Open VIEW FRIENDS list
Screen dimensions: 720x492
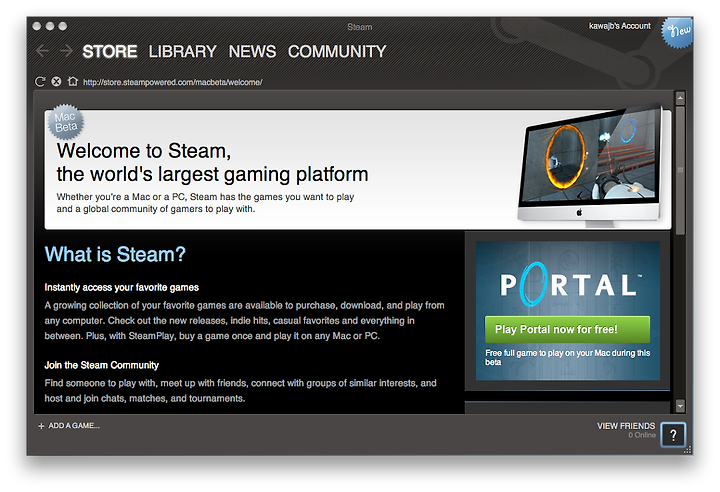tap(626, 426)
